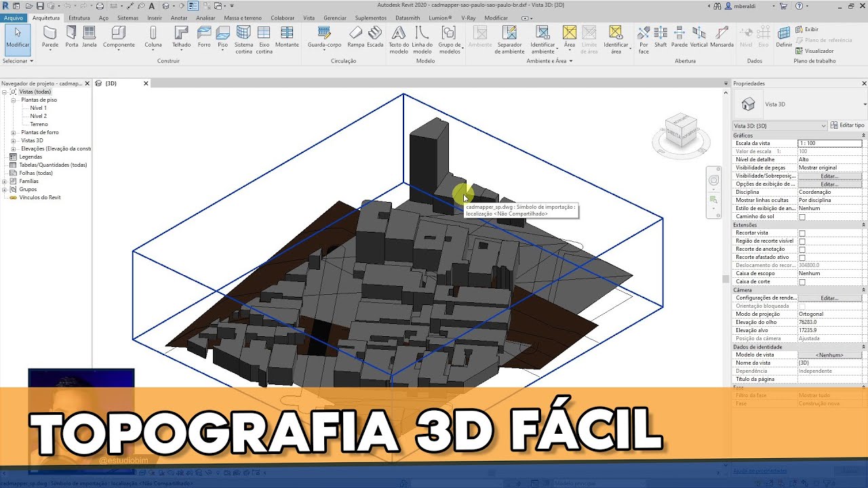Select Terreno in project browser
868x488 pixels.
(x=39, y=124)
